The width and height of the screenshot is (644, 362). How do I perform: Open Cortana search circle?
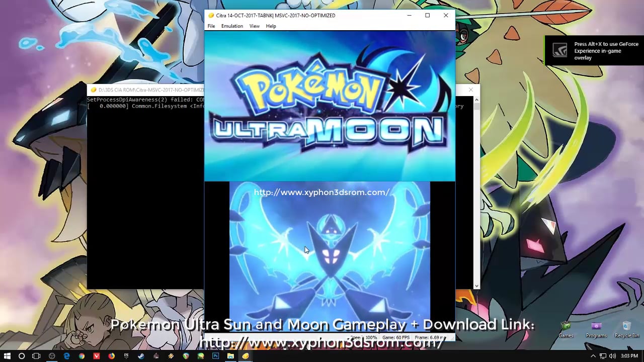[22, 356]
